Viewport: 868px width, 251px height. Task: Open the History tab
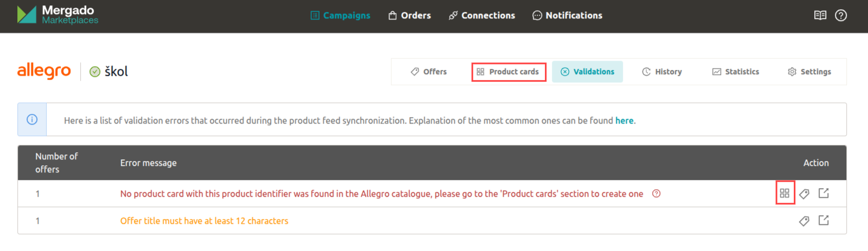[x=662, y=72]
